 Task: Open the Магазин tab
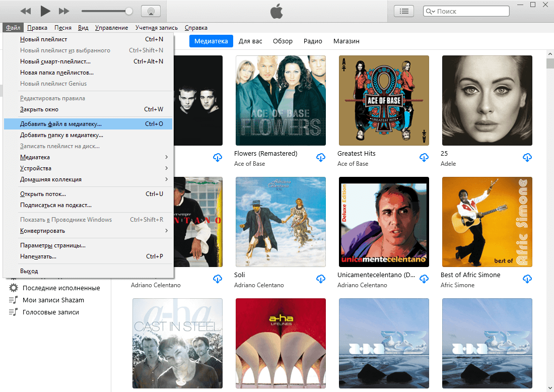pos(346,41)
